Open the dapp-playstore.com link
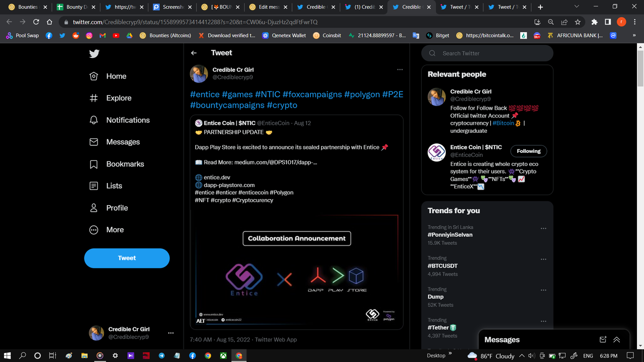Screen dimensions: 644x362 [229, 185]
